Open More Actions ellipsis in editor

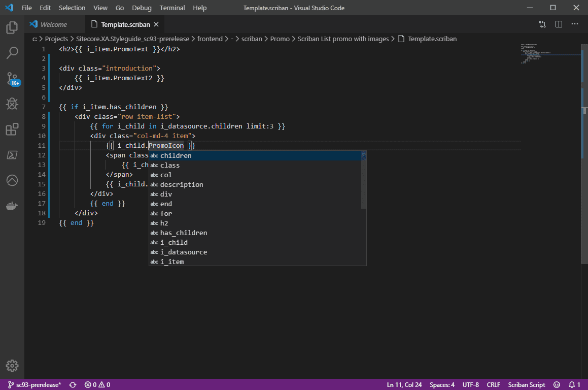(x=574, y=24)
